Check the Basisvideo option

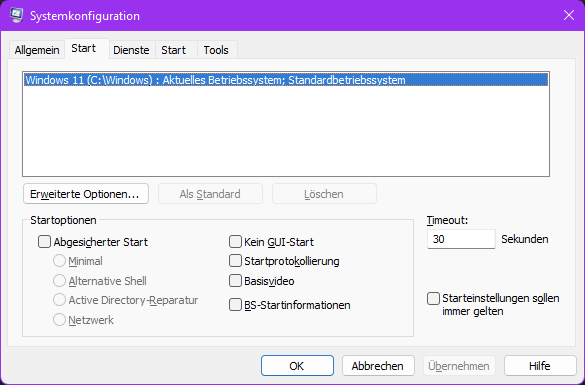tap(235, 281)
